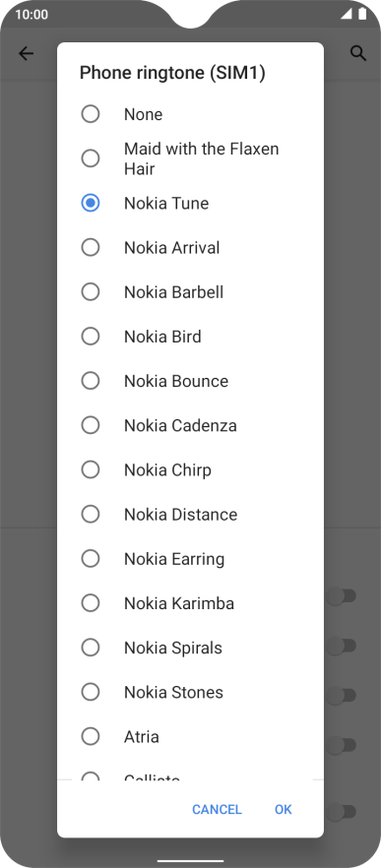Tap the back arrow icon
The image size is (381, 868).
(x=26, y=53)
